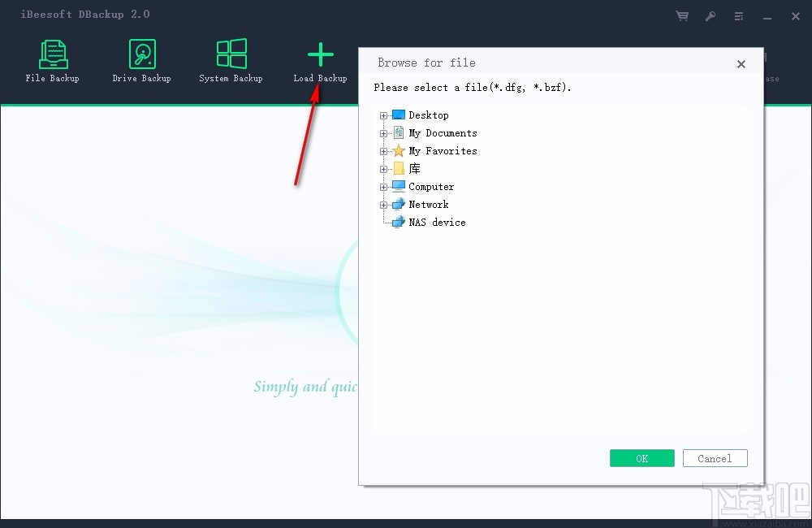Click the My Favorites star icon
The image size is (812, 528).
coord(397,150)
